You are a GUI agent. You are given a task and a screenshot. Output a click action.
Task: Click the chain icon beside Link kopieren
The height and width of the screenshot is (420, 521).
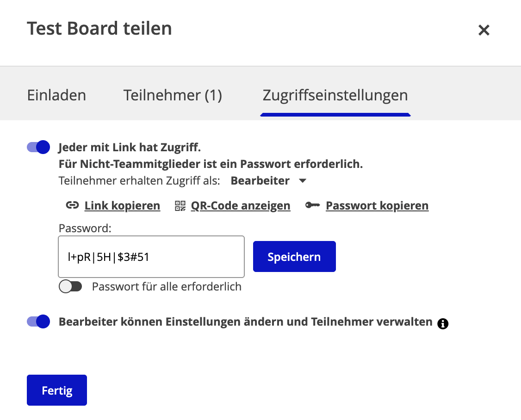point(72,205)
